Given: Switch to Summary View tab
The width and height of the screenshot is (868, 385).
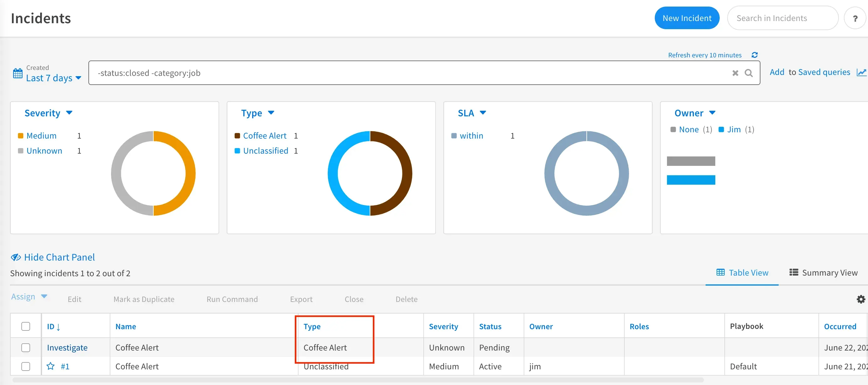Looking at the screenshot, I should pyautogui.click(x=823, y=273).
